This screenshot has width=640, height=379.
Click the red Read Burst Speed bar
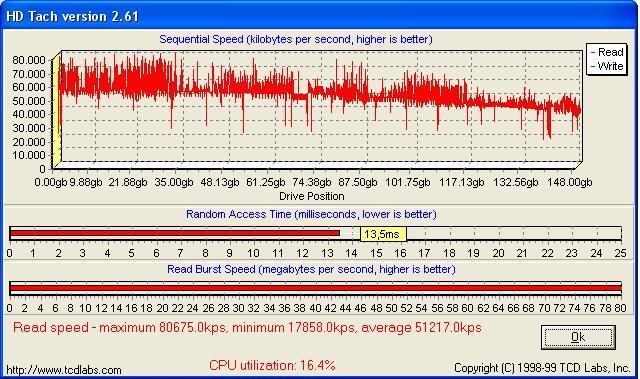[315, 288]
